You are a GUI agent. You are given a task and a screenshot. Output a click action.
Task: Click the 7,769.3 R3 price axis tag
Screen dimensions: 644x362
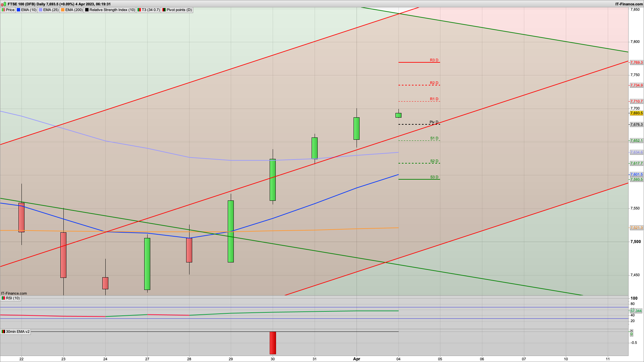636,63
